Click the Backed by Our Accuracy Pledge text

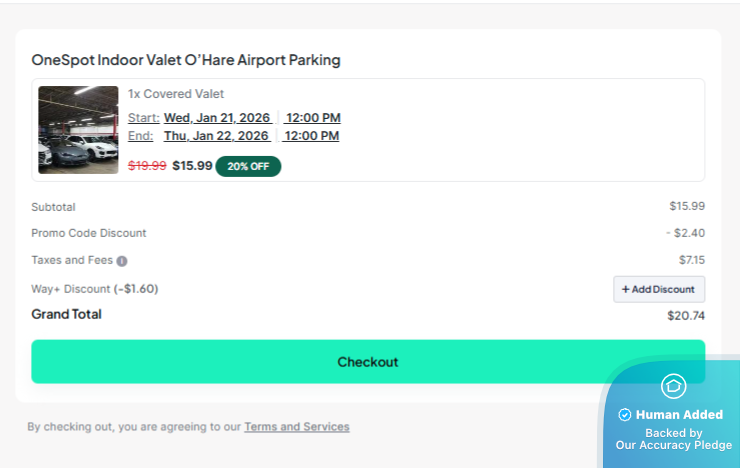click(x=673, y=439)
